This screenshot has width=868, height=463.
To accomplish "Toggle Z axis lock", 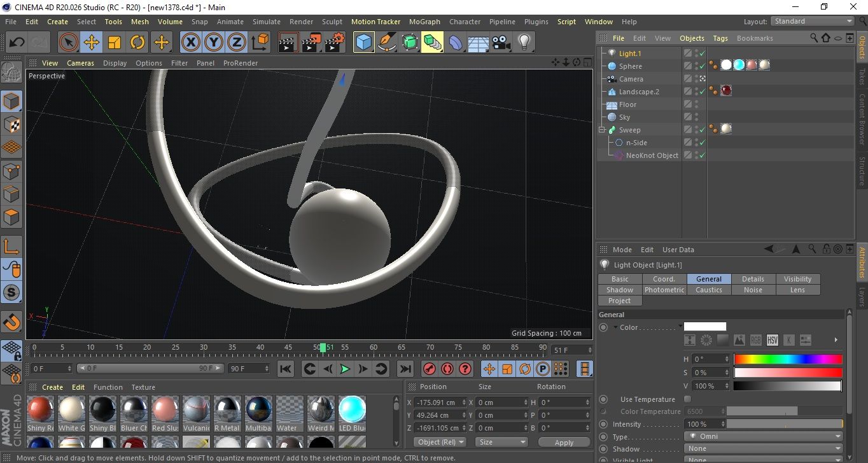I will coord(237,43).
